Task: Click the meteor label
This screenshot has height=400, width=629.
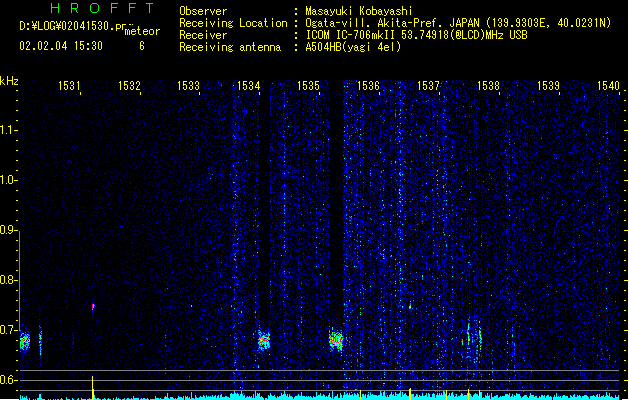Action: [x=142, y=31]
